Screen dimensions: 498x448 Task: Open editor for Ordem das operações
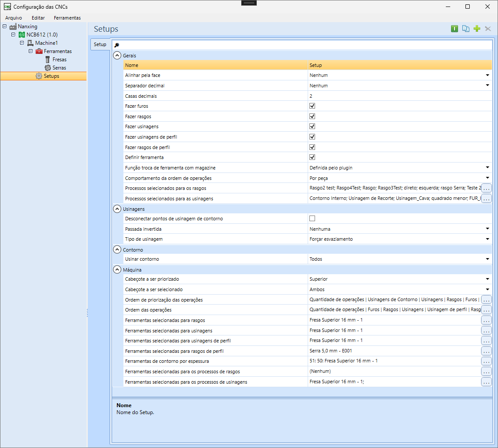pyautogui.click(x=486, y=310)
